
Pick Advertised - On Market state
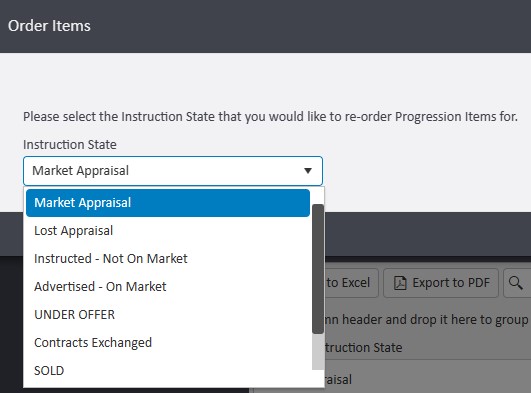tap(168, 287)
